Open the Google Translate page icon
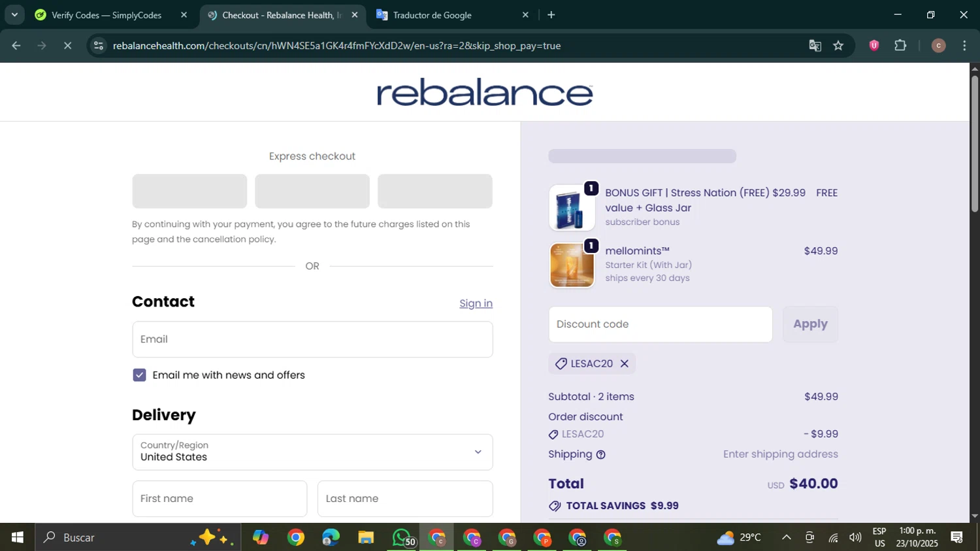 815,46
